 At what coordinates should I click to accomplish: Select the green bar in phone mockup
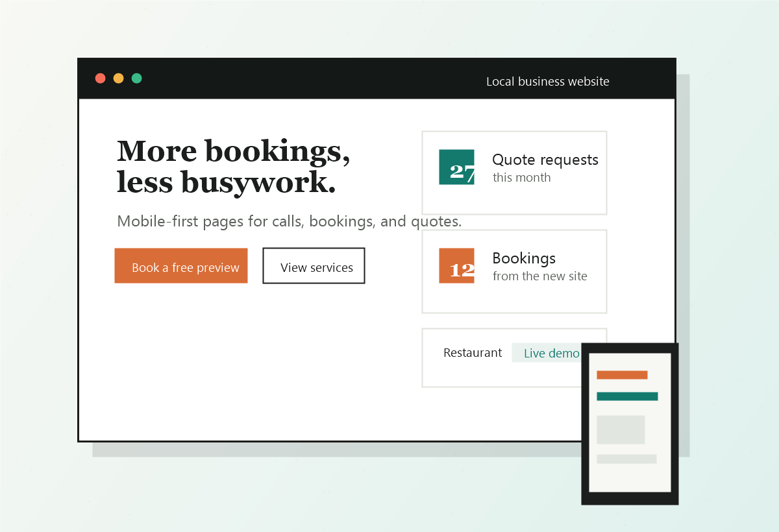[627, 396]
